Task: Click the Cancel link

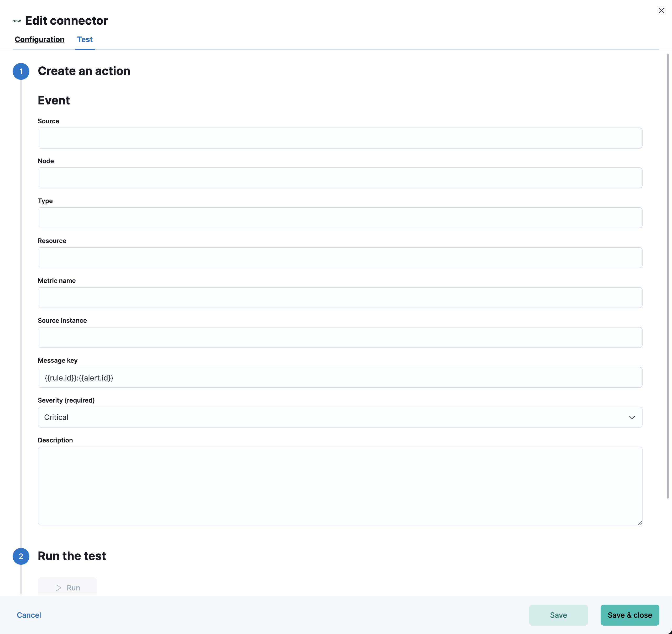Action: (x=28, y=615)
